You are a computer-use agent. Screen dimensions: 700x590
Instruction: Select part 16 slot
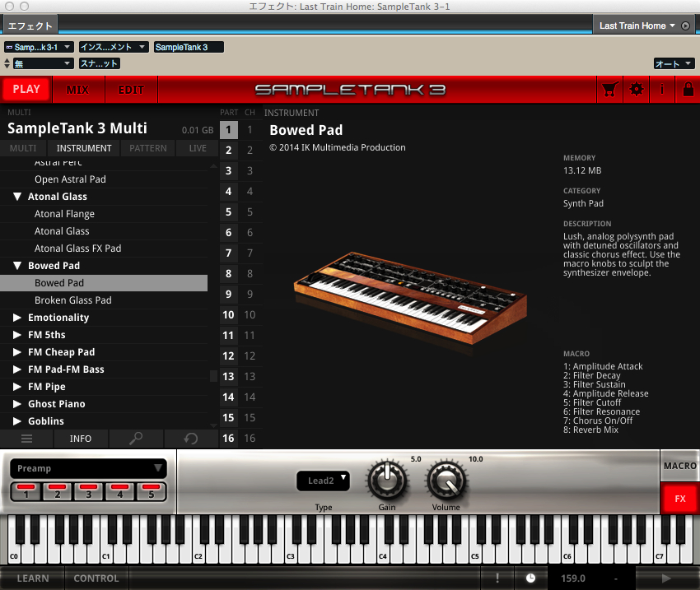(229, 439)
